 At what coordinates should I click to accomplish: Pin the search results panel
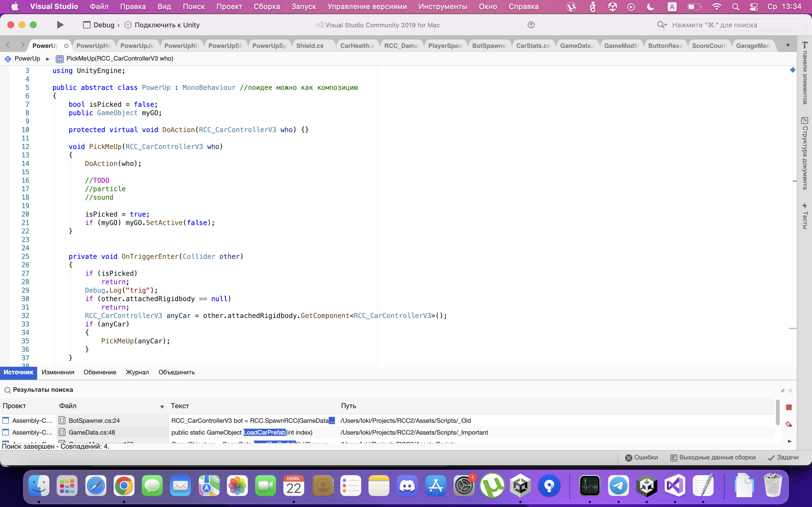(783, 391)
